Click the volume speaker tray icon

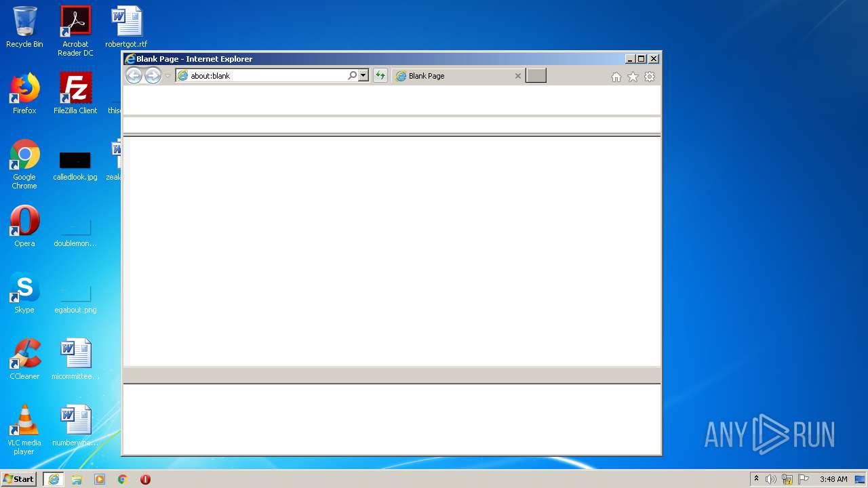pyautogui.click(x=771, y=479)
